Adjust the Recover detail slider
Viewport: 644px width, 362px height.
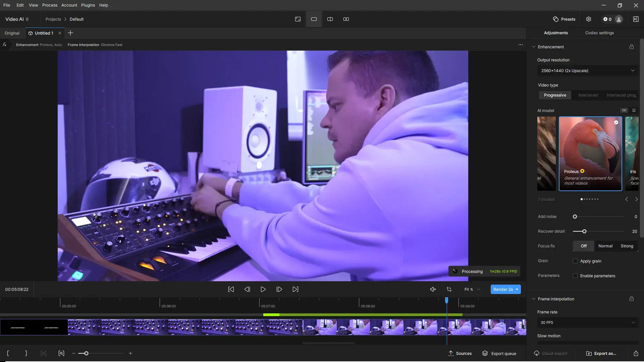pyautogui.click(x=584, y=231)
